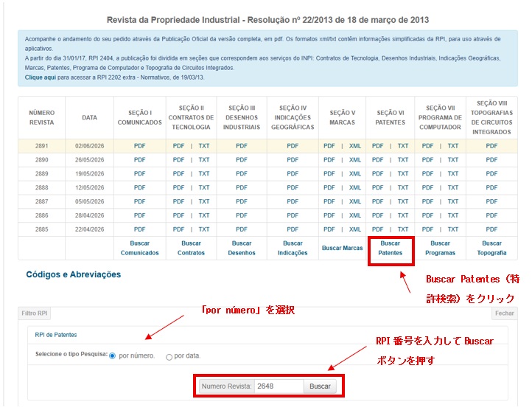This screenshot has width=532, height=413.
Task: Open Programa de Computador TXT for revista 2888
Action: coord(453,188)
